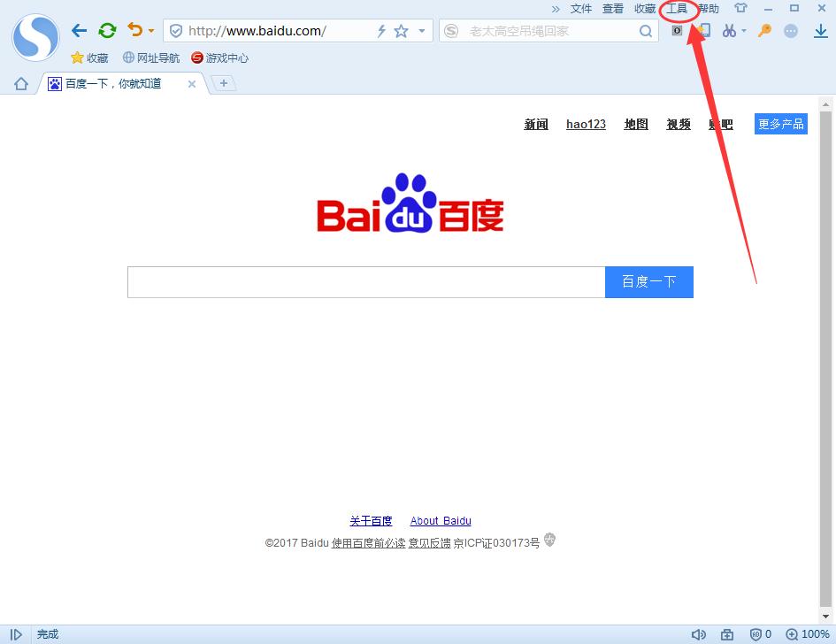Refresh the page with green arrows
The image size is (836, 644).
[107, 30]
